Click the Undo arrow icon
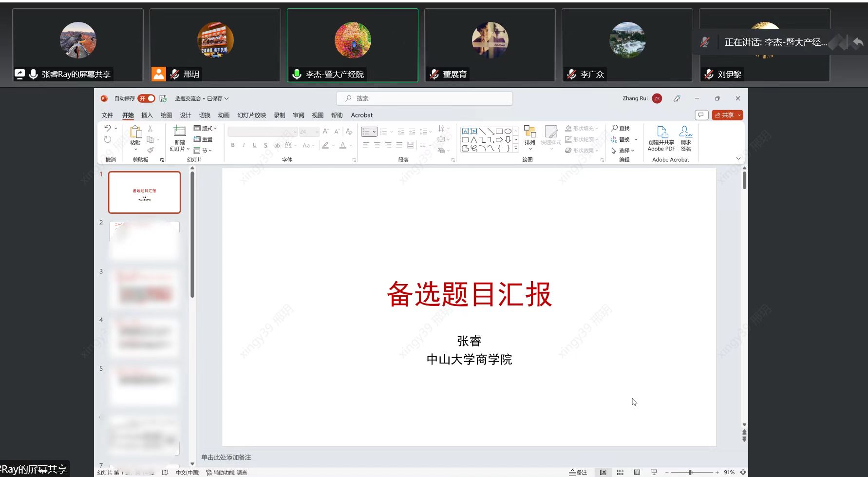The height and width of the screenshot is (477, 868). [108, 128]
